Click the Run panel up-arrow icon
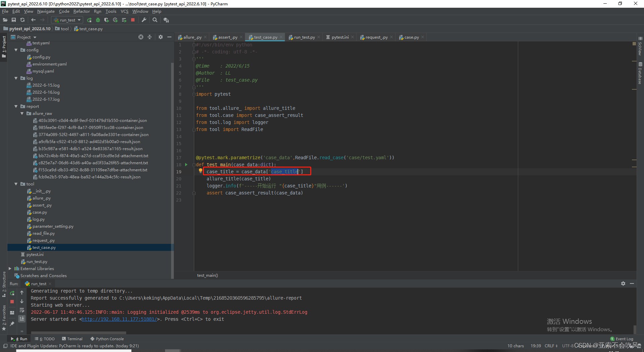The image size is (644, 352). (x=22, y=293)
